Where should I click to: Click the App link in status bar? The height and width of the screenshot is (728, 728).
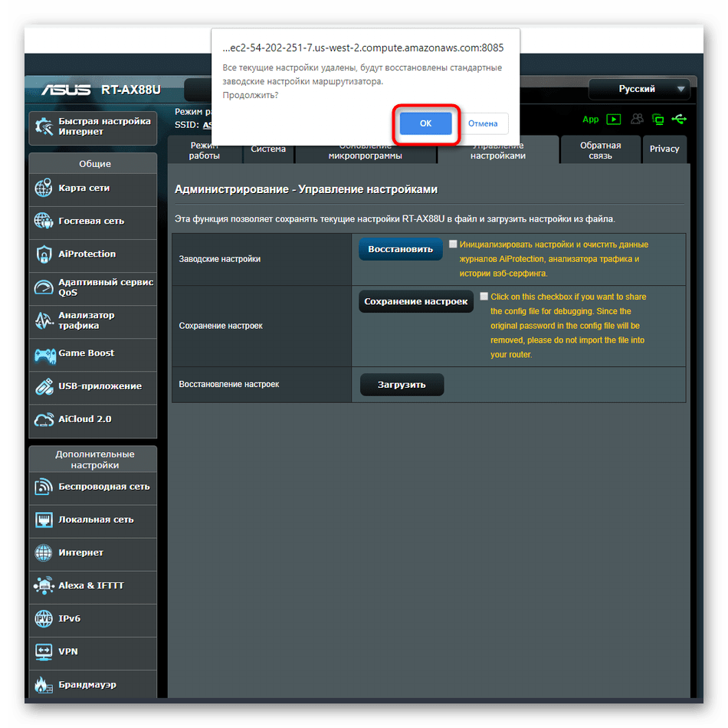pyautogui.click(x=591, y=120)
